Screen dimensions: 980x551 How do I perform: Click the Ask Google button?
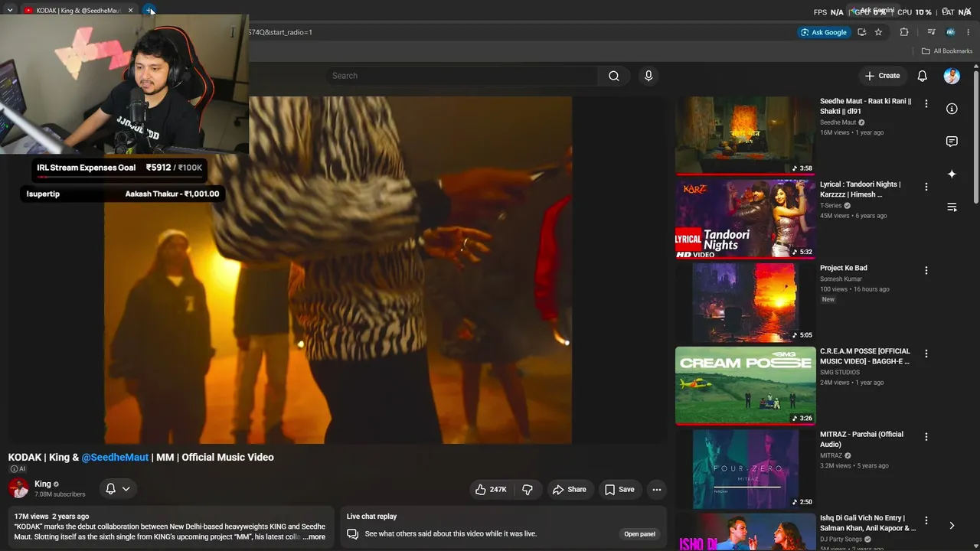[x=824, y=32]
